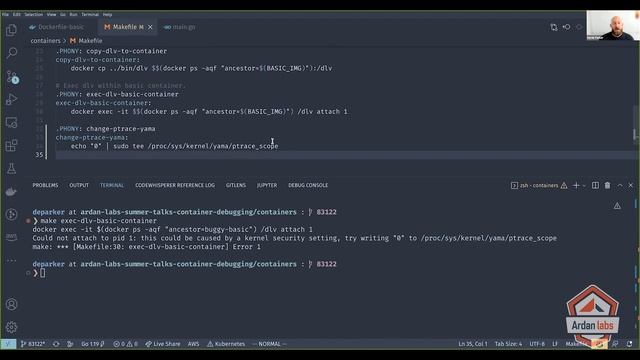Screen dimensions: 640x360
Task: Open the Docker whale icon
Action: (11, 191)
